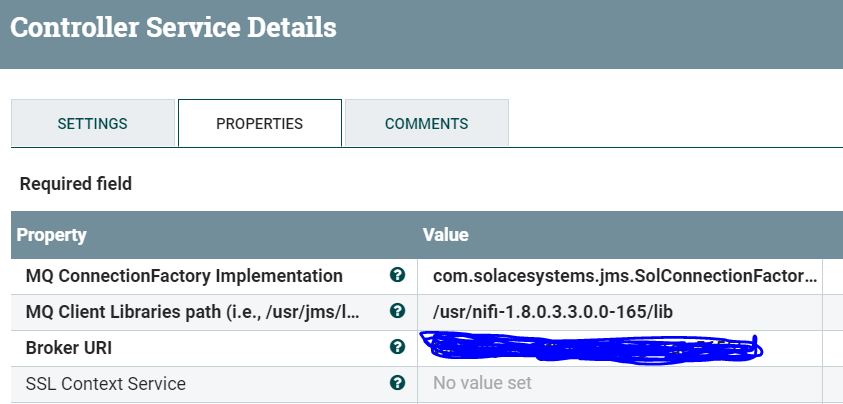Viewport: 843px width, 404px height.
Task: Click the empty column header right of Value
Action: 832,235
